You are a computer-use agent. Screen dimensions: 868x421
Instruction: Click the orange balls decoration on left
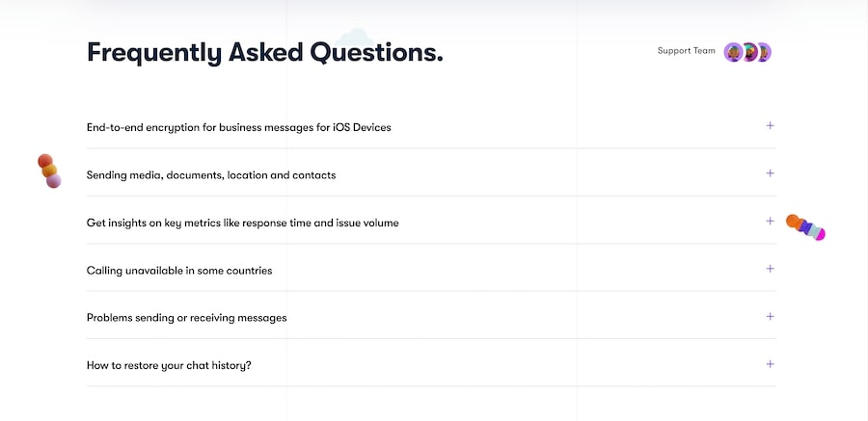[49, 171]
